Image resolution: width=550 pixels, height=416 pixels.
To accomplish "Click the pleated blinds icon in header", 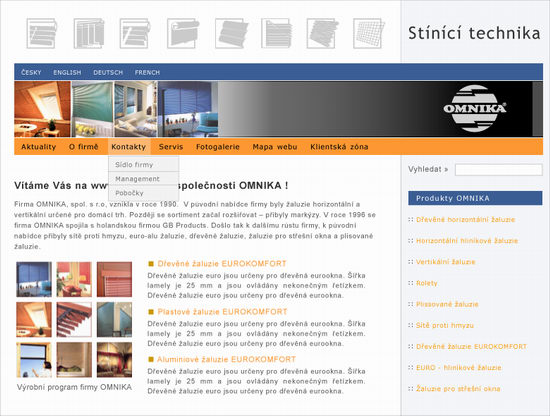I will 231,33.
